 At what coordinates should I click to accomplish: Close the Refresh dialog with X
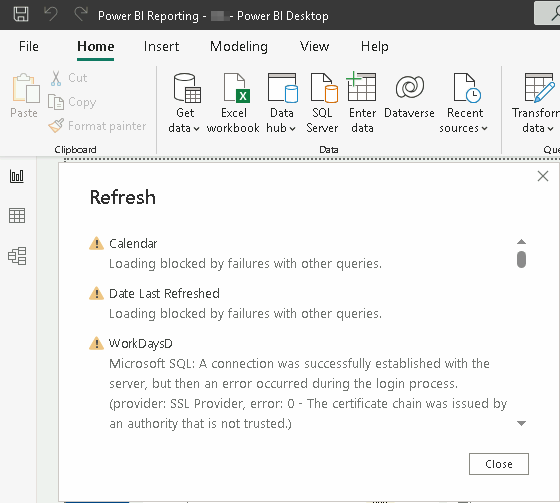click(x=543, y=176)
